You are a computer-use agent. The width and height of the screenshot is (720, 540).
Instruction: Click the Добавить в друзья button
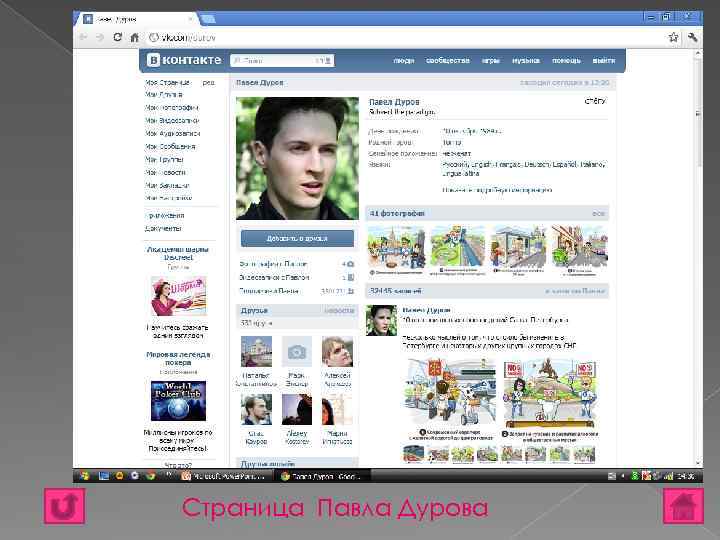click(297, 238)
